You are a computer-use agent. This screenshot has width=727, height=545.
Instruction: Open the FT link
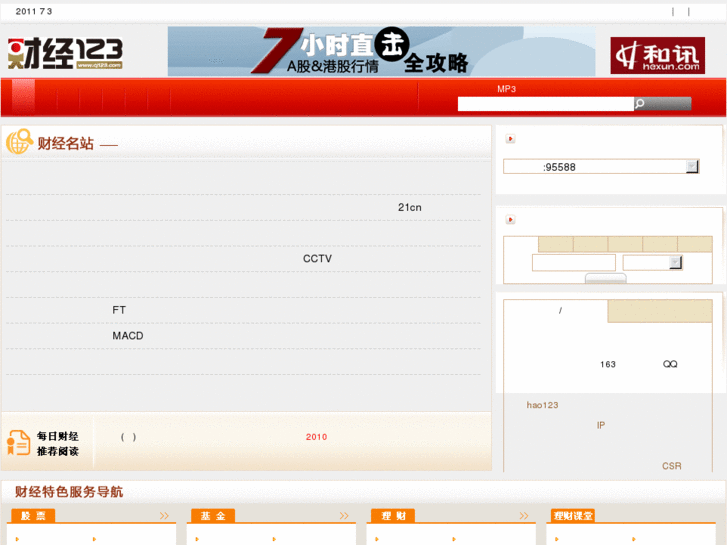point(119,310)
